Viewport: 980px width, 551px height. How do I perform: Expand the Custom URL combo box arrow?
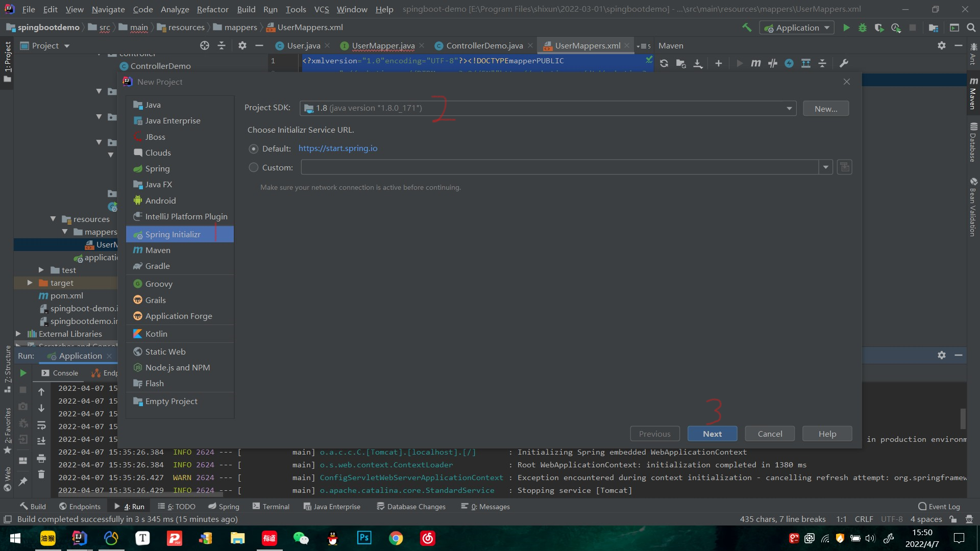[x=825, y=167]
